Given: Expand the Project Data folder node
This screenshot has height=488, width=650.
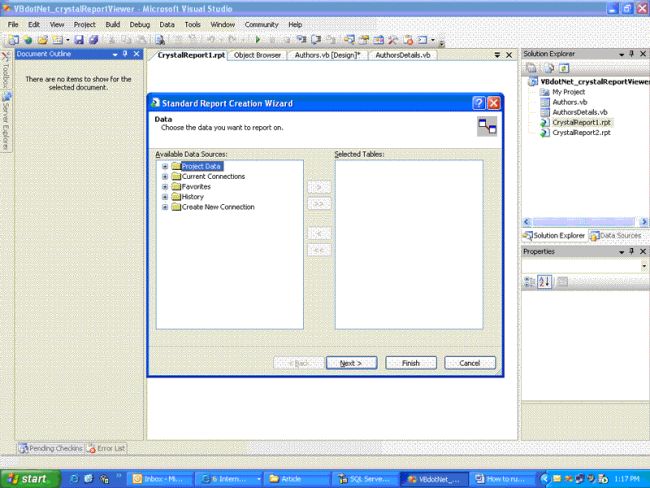Looking at the screenshot, I should pyautogui.click(x=165, y=166).
